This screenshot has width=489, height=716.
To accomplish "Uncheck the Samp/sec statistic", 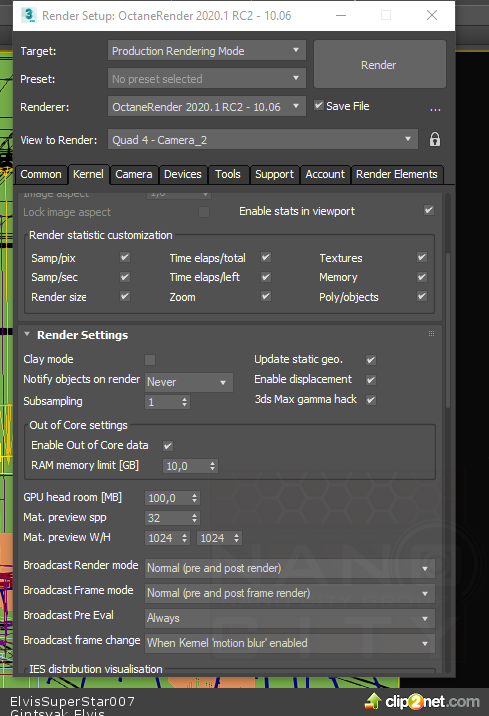I will coord(125,277).
